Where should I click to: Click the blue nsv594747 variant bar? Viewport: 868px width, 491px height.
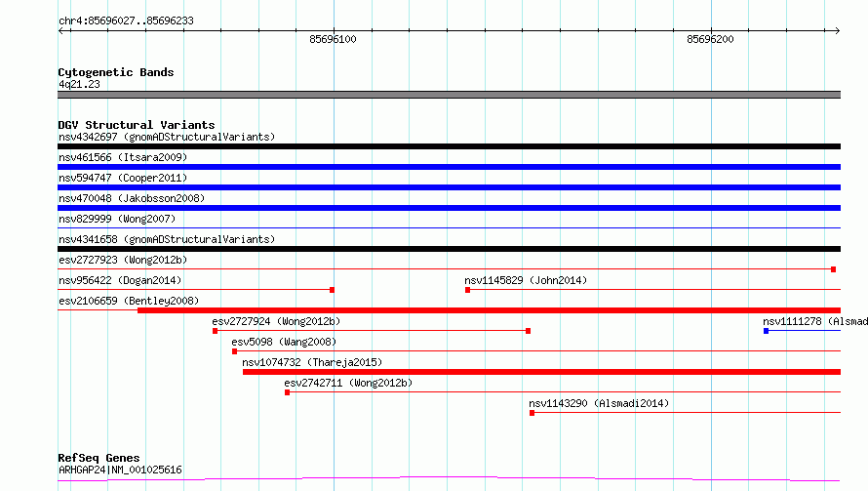coord(449,187)
